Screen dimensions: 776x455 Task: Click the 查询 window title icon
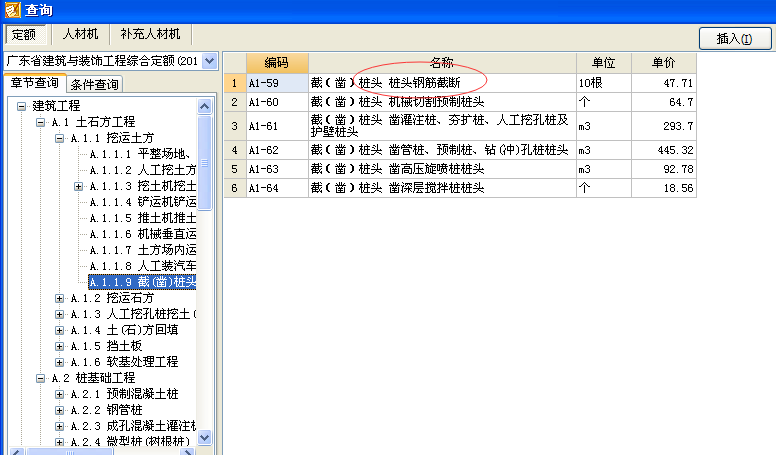(13, 9)
